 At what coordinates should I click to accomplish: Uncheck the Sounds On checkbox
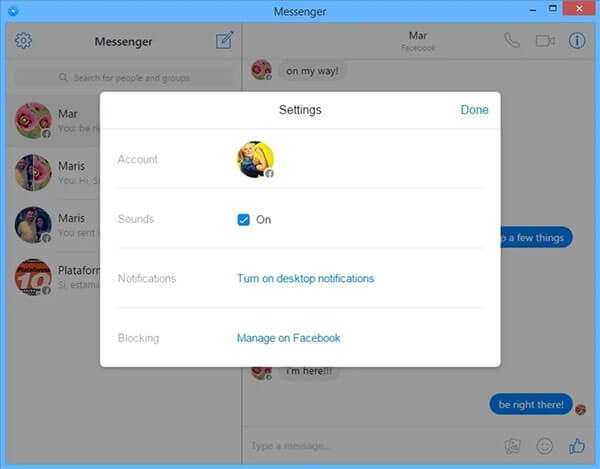point(243,220)
